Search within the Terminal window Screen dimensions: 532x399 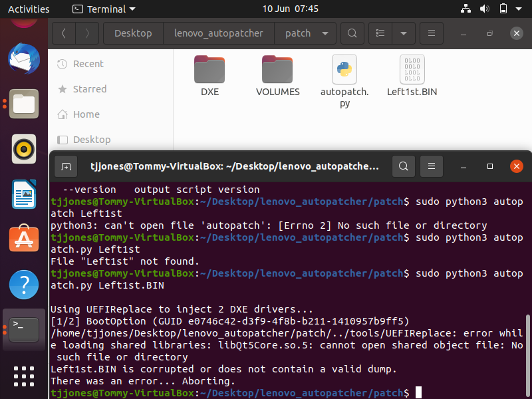click(404, 166)
